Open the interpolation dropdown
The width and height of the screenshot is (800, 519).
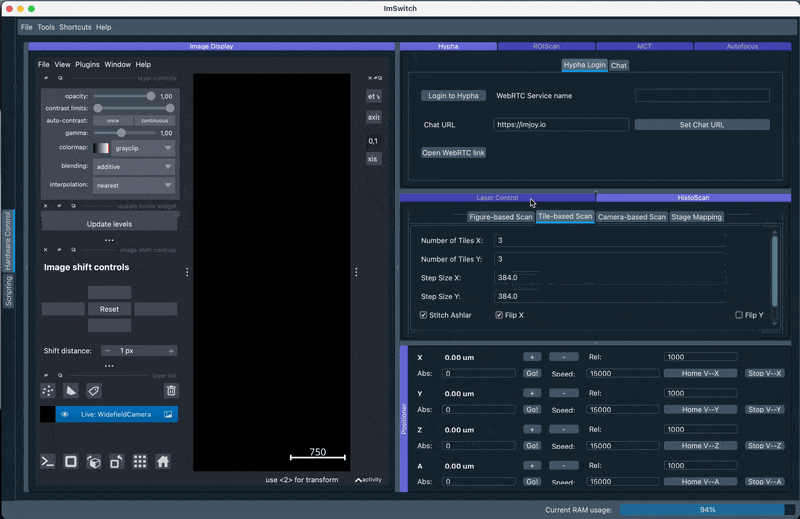tap(134, 185)
